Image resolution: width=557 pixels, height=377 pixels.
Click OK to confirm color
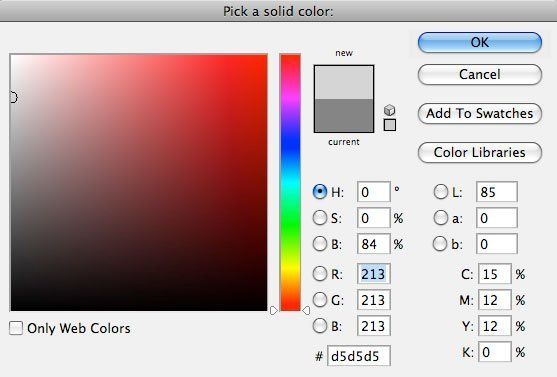click(480, 43)
